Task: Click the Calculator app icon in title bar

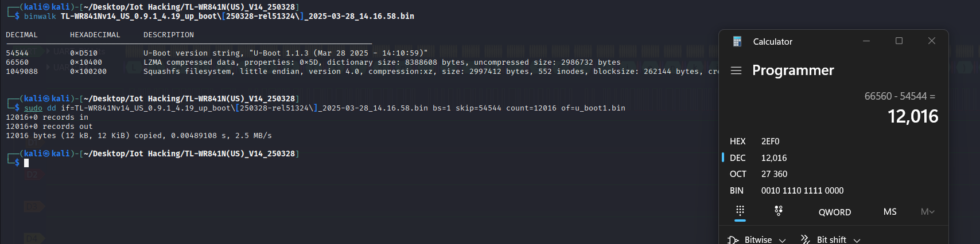Action: [737, 41]
